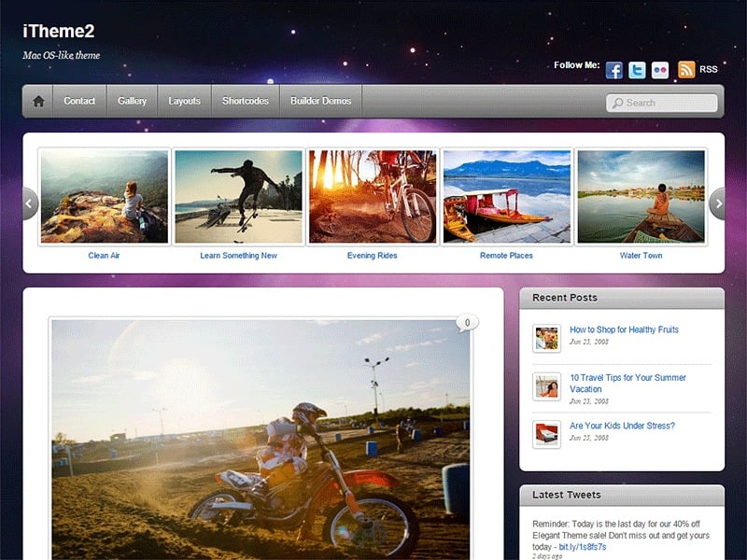
Task: Click the Mac OS-like theme tagline
Action: [62, 55]
